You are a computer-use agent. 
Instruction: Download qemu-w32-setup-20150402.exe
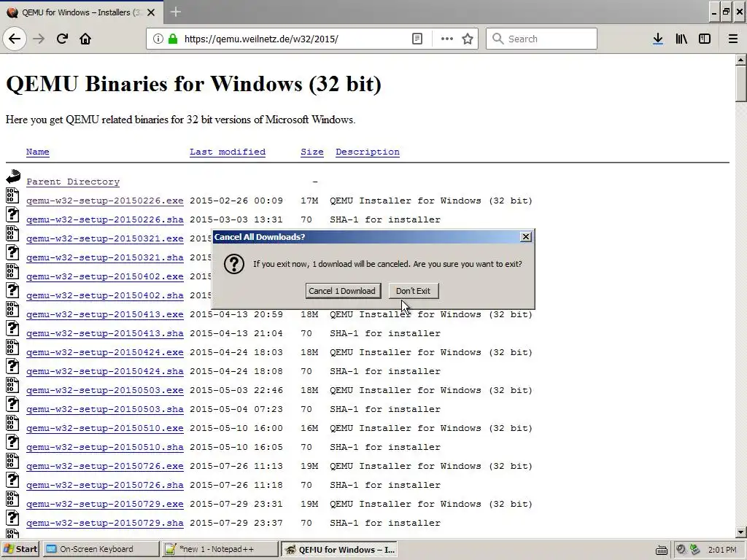tap(105, 276)
